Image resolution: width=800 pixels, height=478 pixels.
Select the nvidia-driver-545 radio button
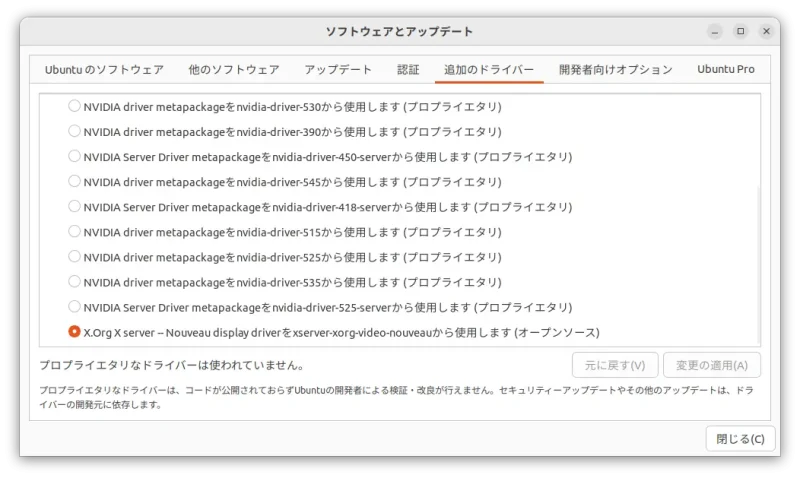74,181
